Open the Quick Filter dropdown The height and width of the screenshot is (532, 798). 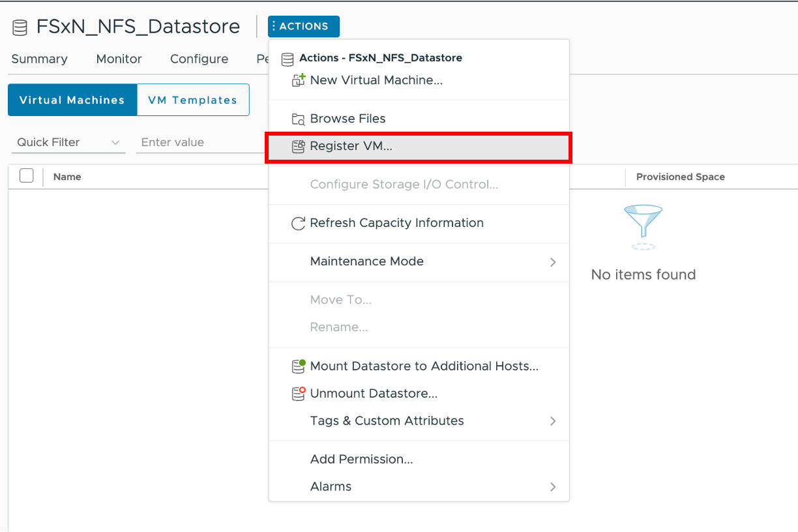(68, 143)
